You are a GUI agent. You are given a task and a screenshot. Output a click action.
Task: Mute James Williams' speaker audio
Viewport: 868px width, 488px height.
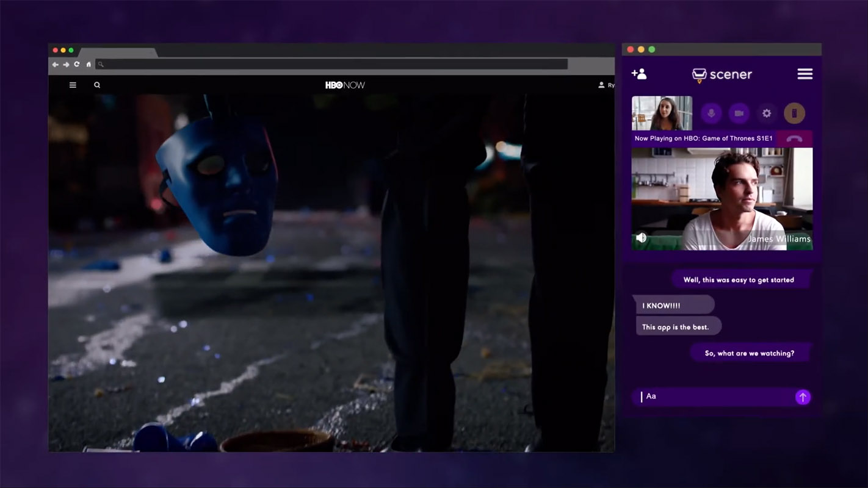click(641, 238)
